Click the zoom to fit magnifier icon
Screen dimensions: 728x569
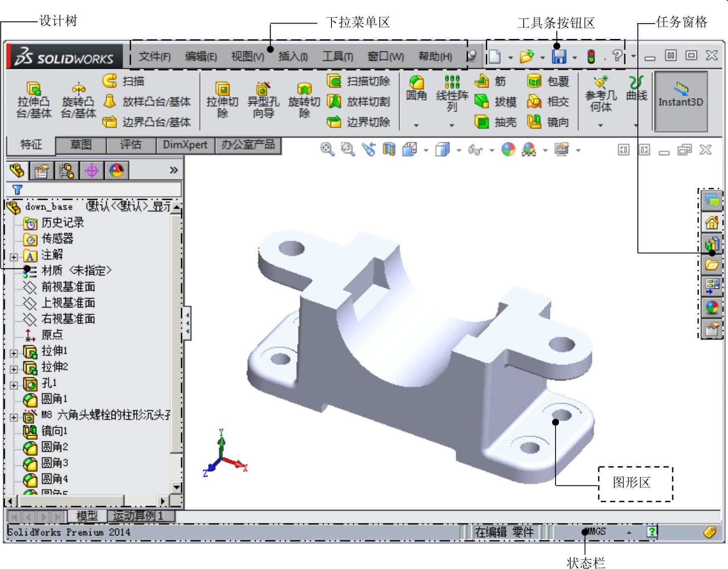pos(327,149)
